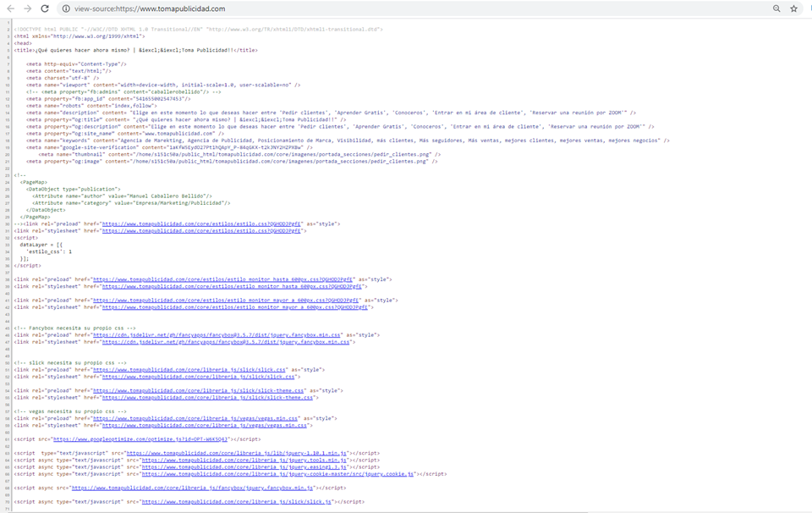Open jquery.fancybox.min.js script link
Viewport: 812px width, 513px height.
[193, 488]
